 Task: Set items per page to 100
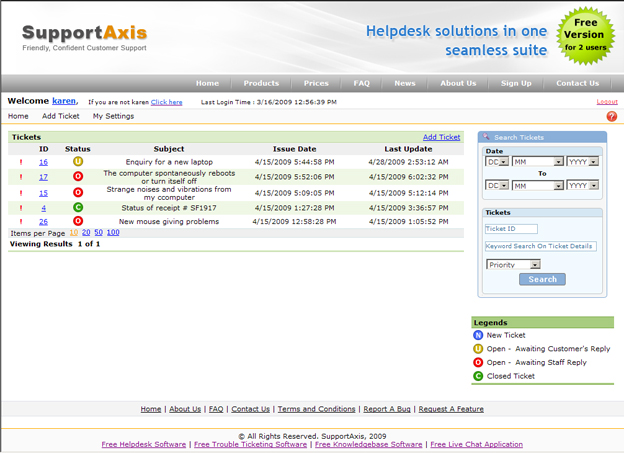point(113,232)
